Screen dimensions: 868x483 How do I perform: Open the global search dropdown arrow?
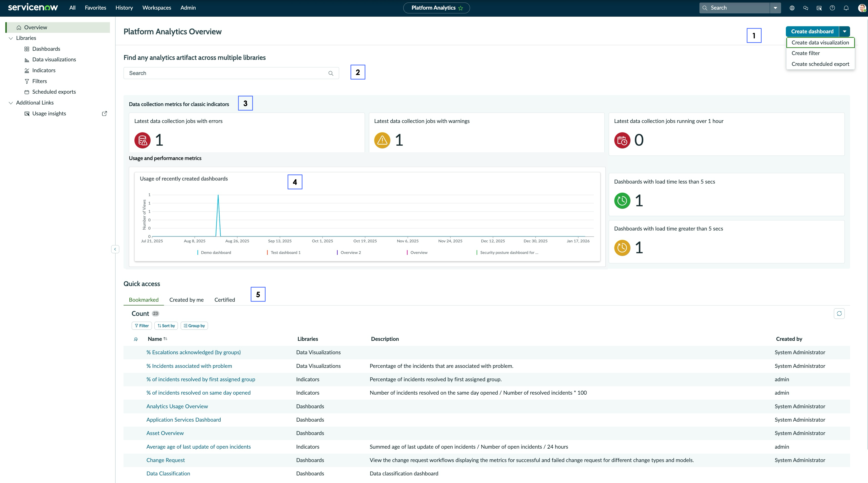point(775,8)
